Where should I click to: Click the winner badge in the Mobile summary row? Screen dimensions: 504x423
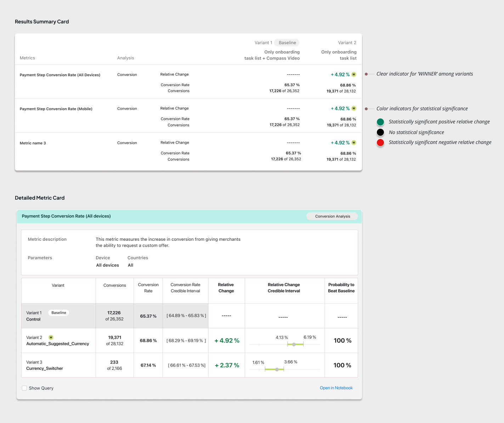click(x=354, y=108)
